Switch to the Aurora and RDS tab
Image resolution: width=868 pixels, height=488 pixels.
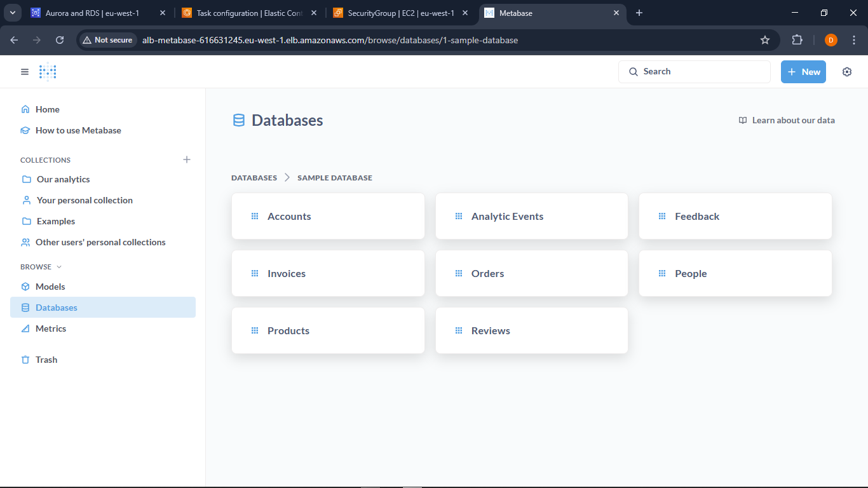[92, 13]
